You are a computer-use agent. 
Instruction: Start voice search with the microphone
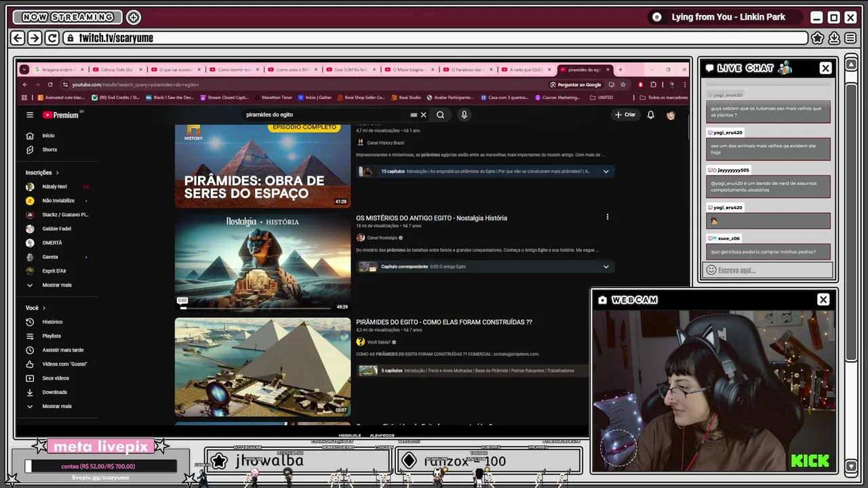click(464, 115)
